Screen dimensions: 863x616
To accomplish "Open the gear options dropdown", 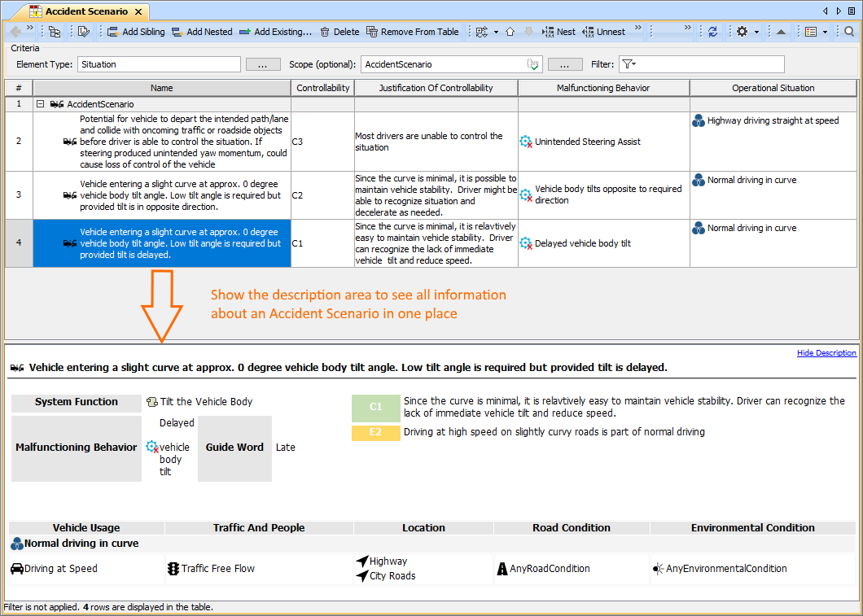I will pos(747,32).
